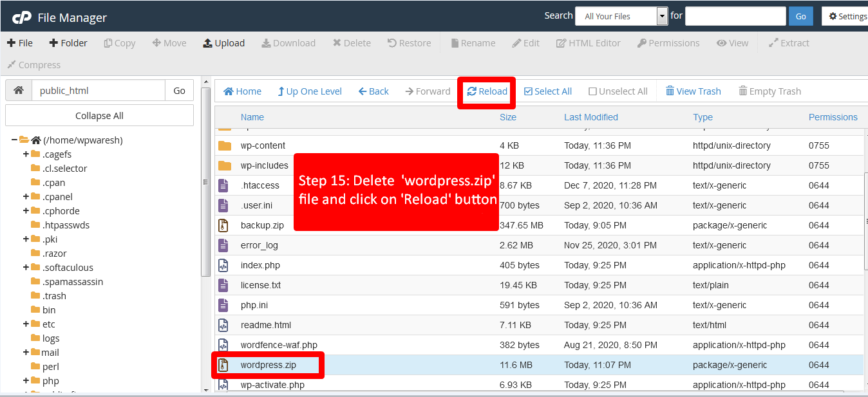
Task: Create a new folder with + Folder
Action: tap(68, 43)
